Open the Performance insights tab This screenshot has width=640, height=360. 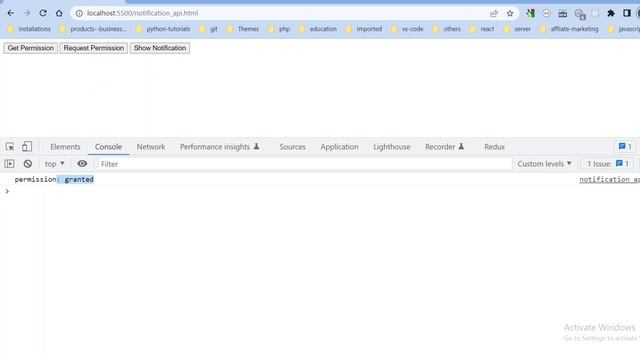click(220, 147)
